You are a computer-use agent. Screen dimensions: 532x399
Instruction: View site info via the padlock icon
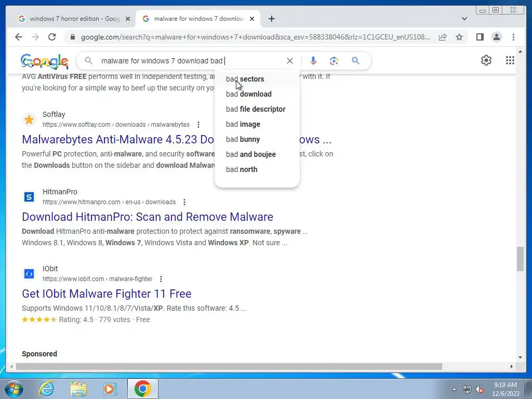click(73, 37)
